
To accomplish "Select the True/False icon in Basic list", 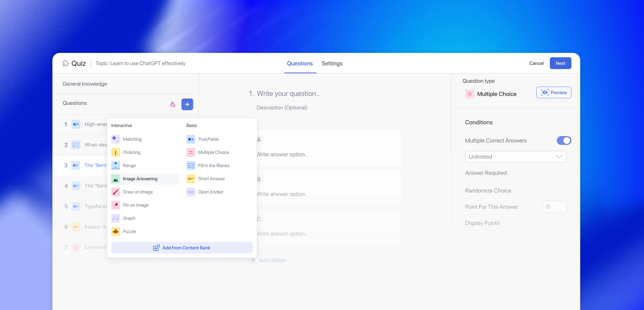I will [x=191, y=139].
